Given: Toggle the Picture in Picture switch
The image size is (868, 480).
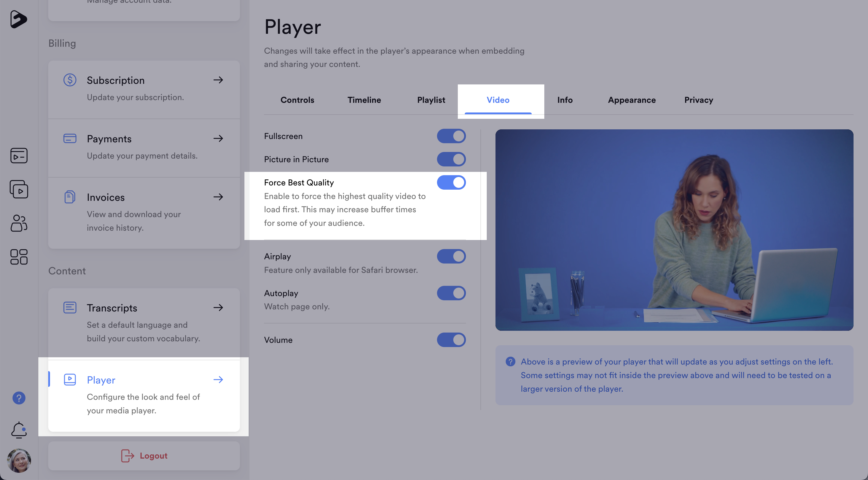Looking at the screenshot, I should (451, 159).
